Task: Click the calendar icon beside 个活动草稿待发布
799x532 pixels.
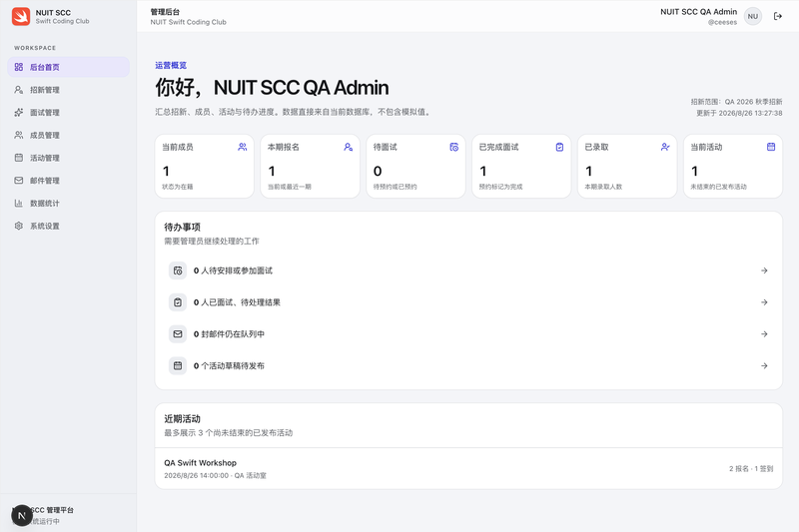Action: pos(178,365)
